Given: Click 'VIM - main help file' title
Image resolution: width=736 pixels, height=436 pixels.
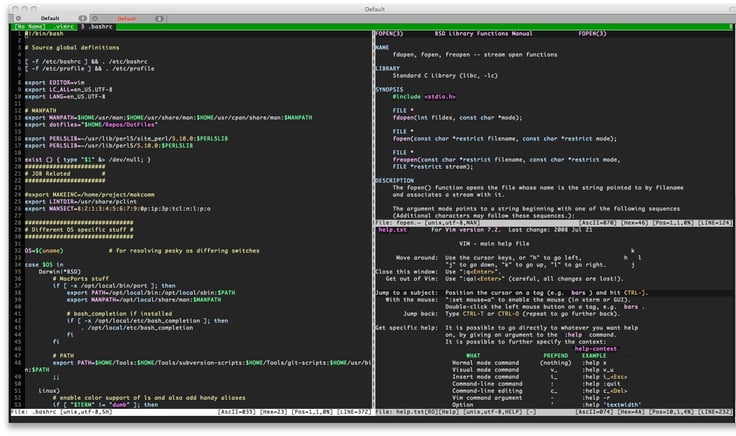Looking at the screenshot, I should tap(494, 244).
